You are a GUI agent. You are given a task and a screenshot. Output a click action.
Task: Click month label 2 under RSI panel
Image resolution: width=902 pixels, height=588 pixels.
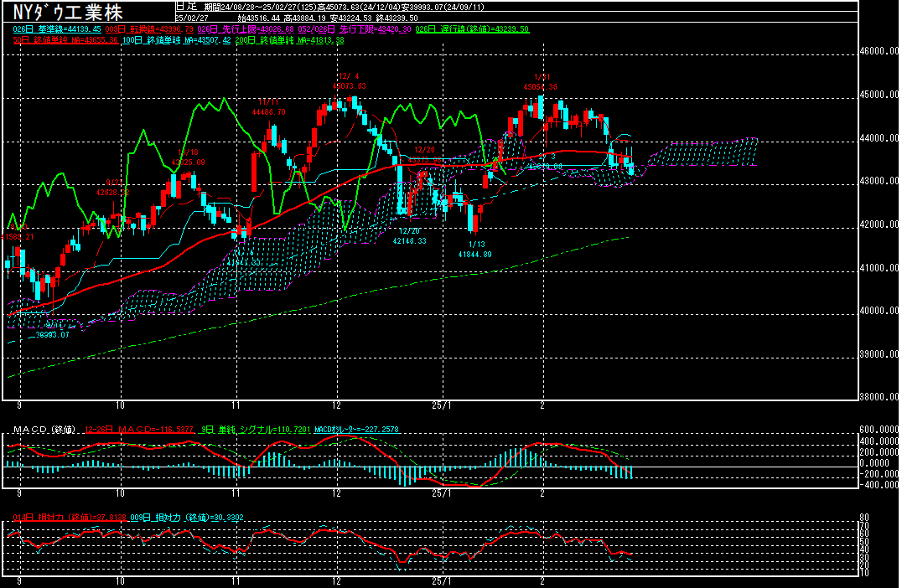click(x=542, y=581)
